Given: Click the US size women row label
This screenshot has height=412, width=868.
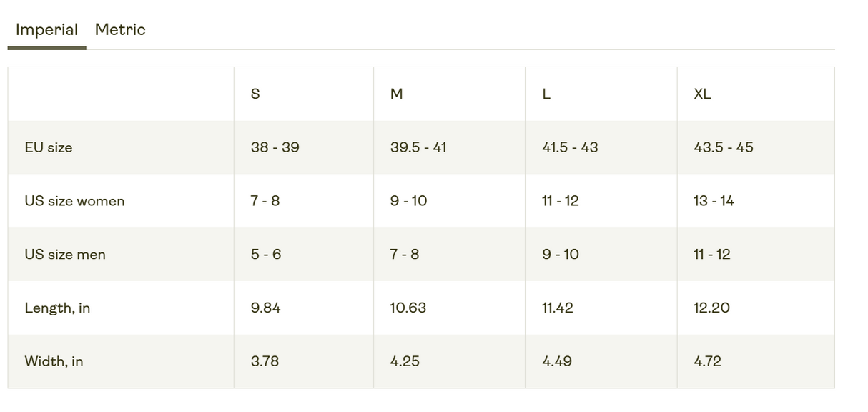Looking at the screenshot, I should (74, 201).
